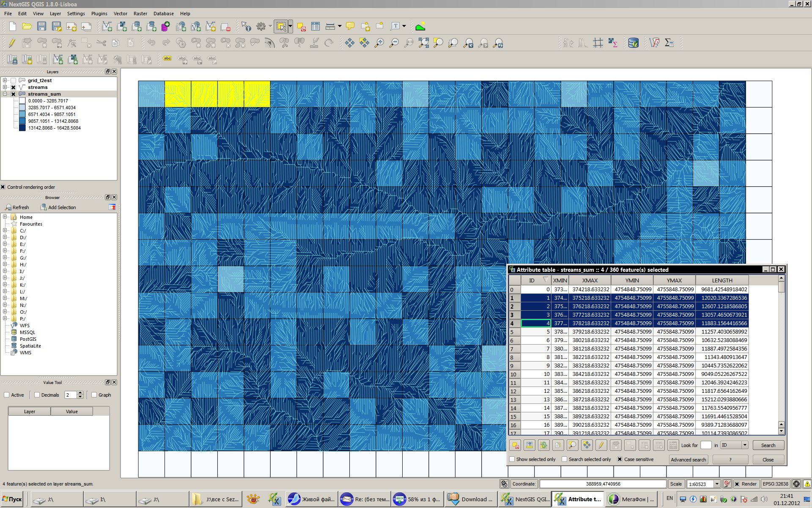Expand the grid_t2est layer tree
This screenshot has width=812, height=508.
pyautogui.click(x=5, y=80)
